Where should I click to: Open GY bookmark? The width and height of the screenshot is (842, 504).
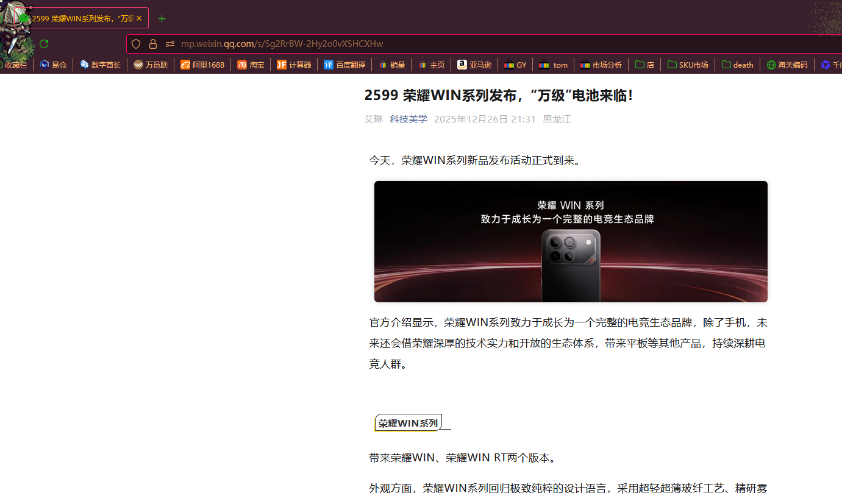coord(515,65)
